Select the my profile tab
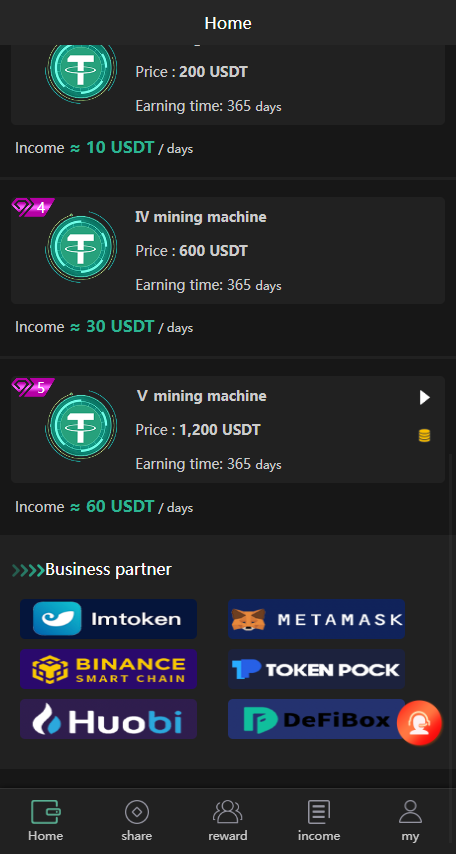 [x=410, y=821]
